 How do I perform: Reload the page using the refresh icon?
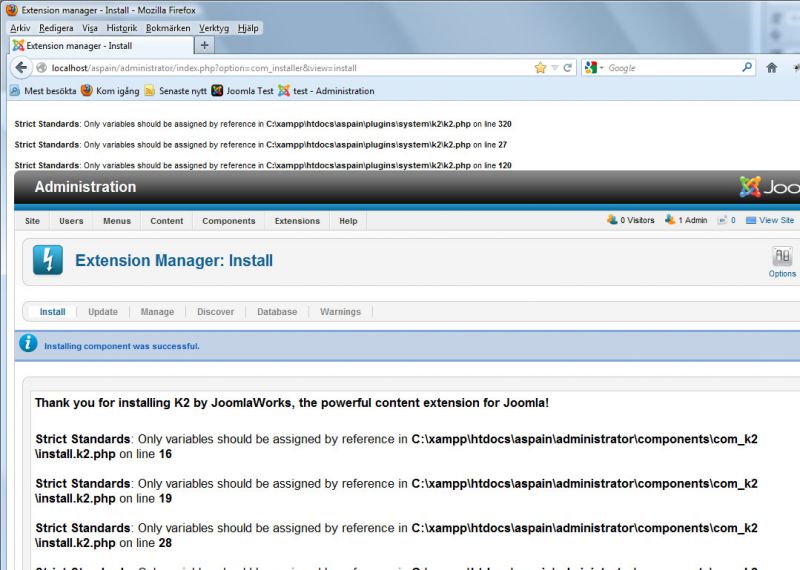(567, 68)
